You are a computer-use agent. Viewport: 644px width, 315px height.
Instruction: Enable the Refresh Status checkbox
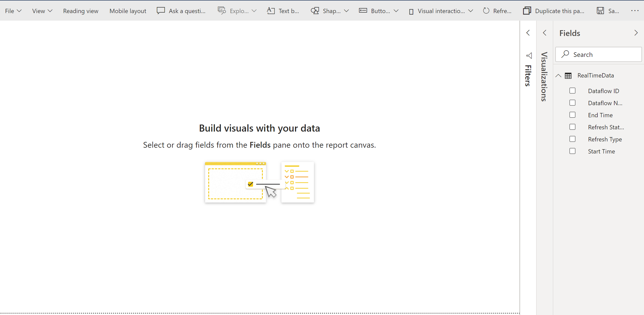point(572,127)
